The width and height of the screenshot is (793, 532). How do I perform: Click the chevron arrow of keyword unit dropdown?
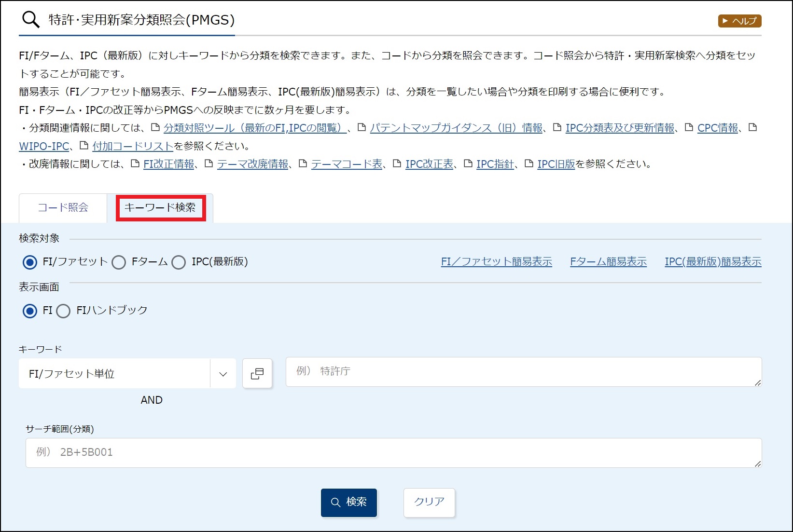click(223, 374)
